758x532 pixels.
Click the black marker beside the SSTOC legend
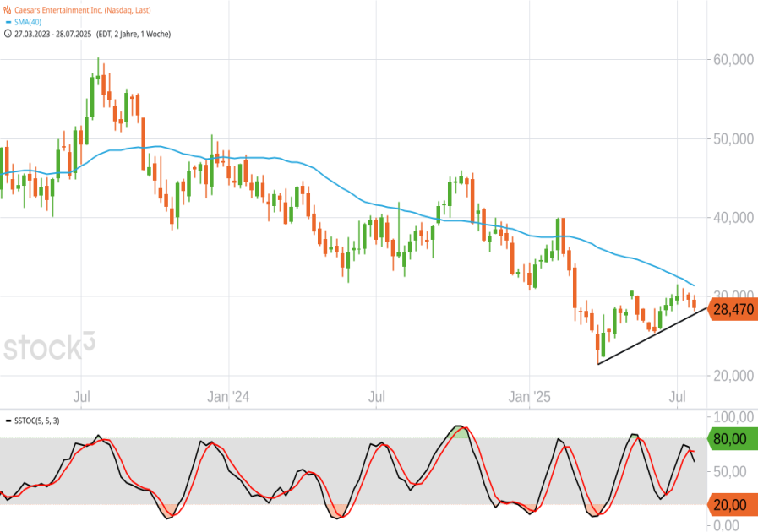click(x=8, y=421)
